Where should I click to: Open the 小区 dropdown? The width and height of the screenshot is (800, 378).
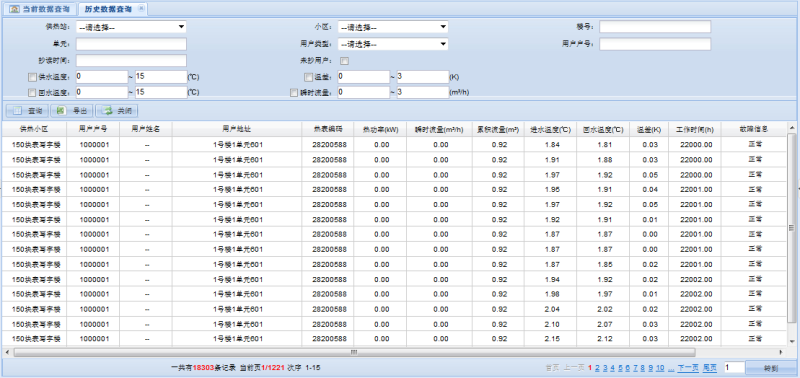tap(393, 27)
